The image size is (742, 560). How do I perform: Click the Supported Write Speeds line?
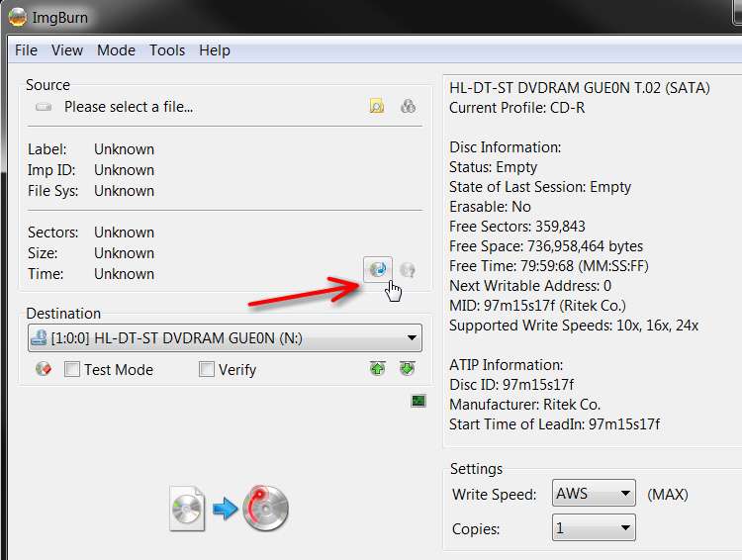pos(574,326)
